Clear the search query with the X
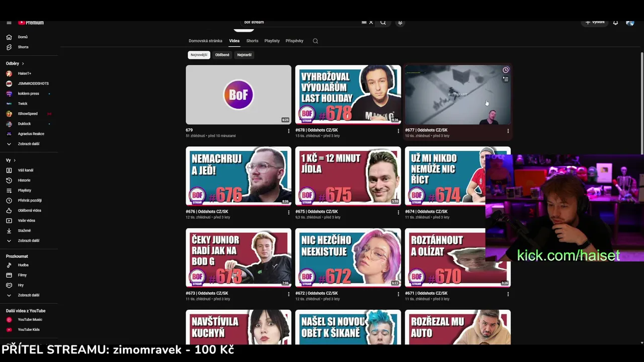This screenshot has height=362, width=644. (371, 22)
